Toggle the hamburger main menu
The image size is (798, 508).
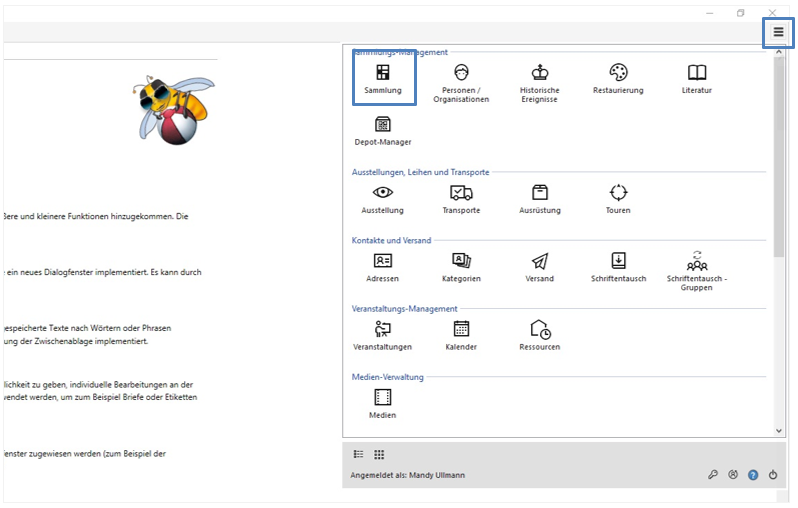pos(778,32)
